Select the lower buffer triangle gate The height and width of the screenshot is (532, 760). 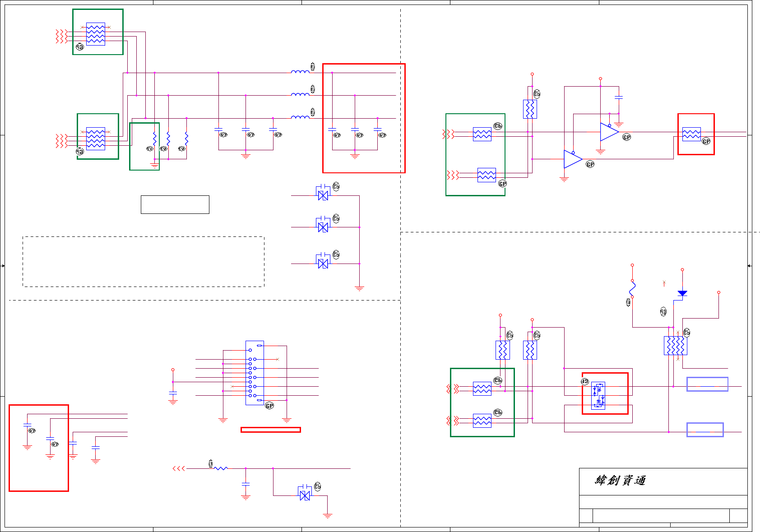(x=573, y=159)
